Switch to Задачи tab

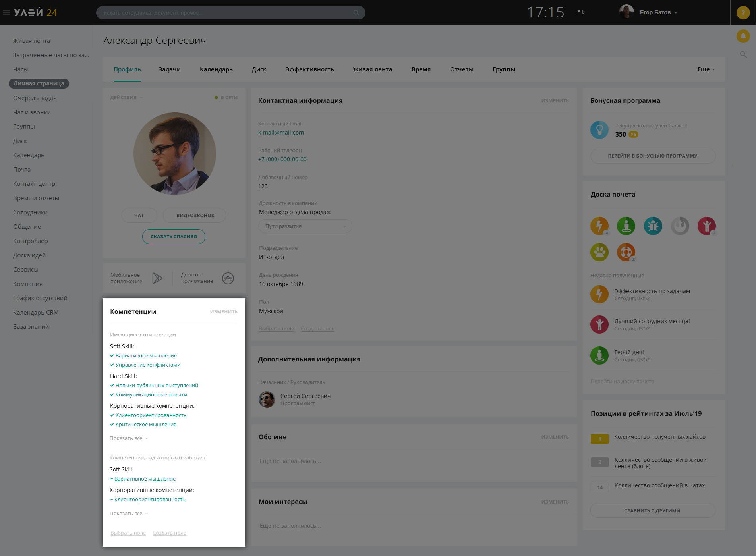coord(170,69)
